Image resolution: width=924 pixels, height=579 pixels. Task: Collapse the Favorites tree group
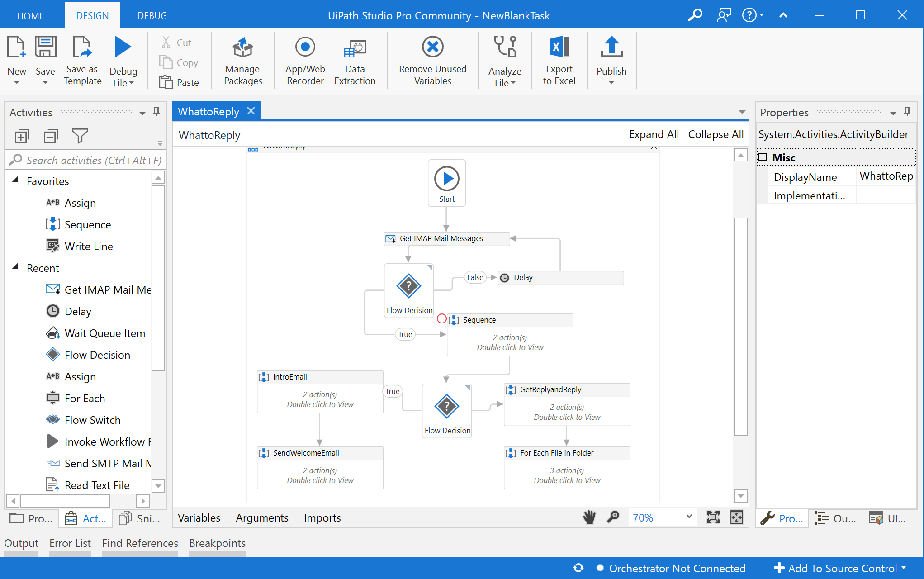point(15,180)
